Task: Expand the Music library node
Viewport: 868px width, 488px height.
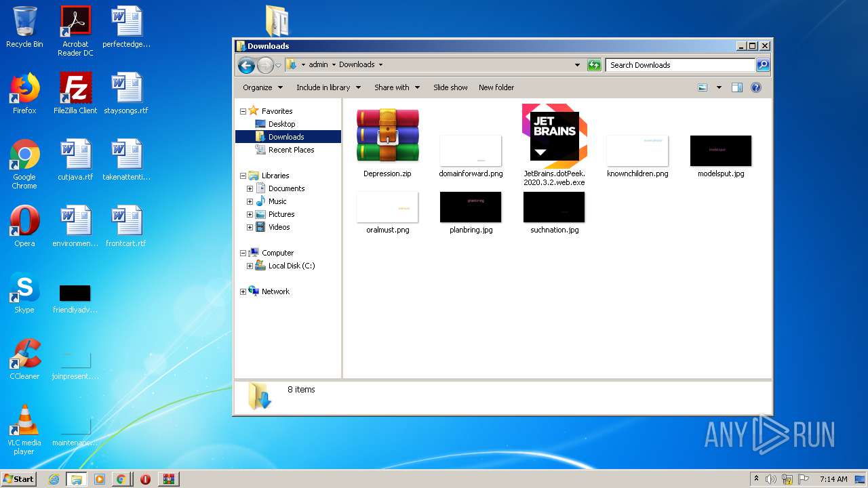Action: 250,201
